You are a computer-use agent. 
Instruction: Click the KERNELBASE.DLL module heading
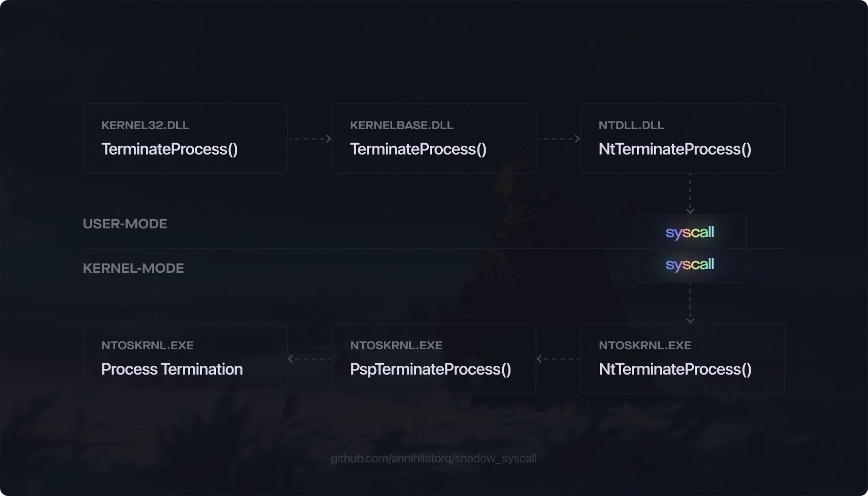tap(401, 126)
